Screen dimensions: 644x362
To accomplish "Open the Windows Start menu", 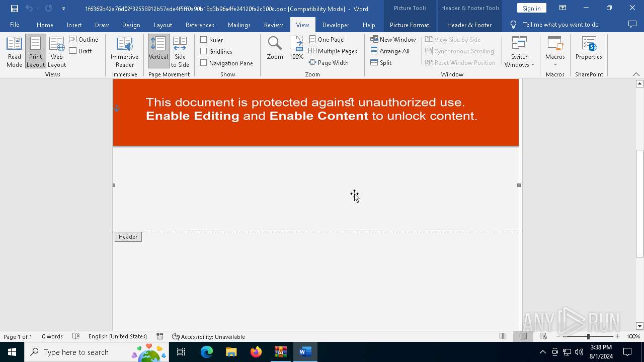I will [12, 352].
